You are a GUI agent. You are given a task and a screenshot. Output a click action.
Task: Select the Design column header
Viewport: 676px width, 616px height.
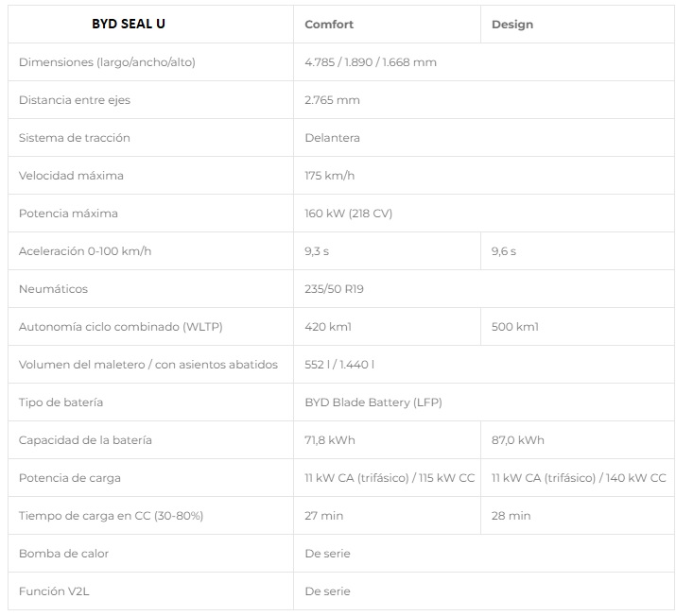512,25
